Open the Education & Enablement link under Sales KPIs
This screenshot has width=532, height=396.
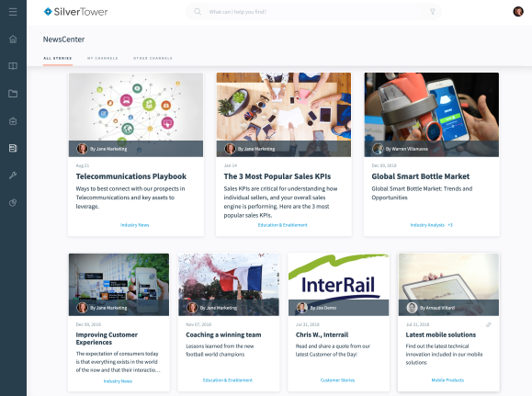click(x=283, y=225)
